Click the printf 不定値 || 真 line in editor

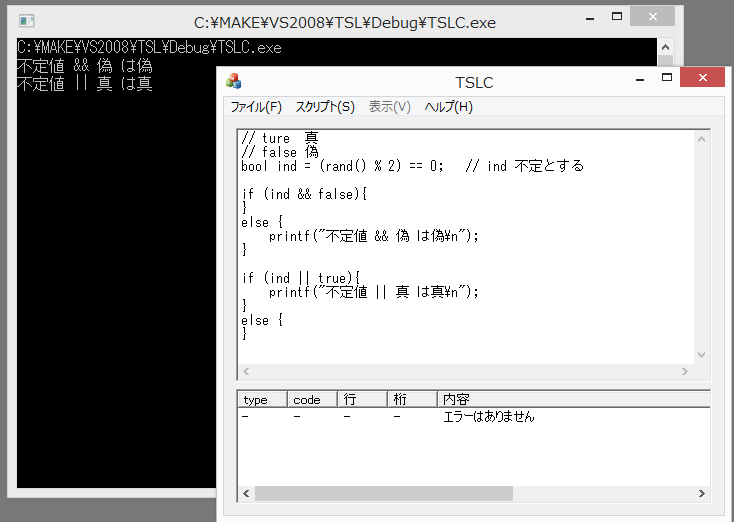(x=374, y=292)
